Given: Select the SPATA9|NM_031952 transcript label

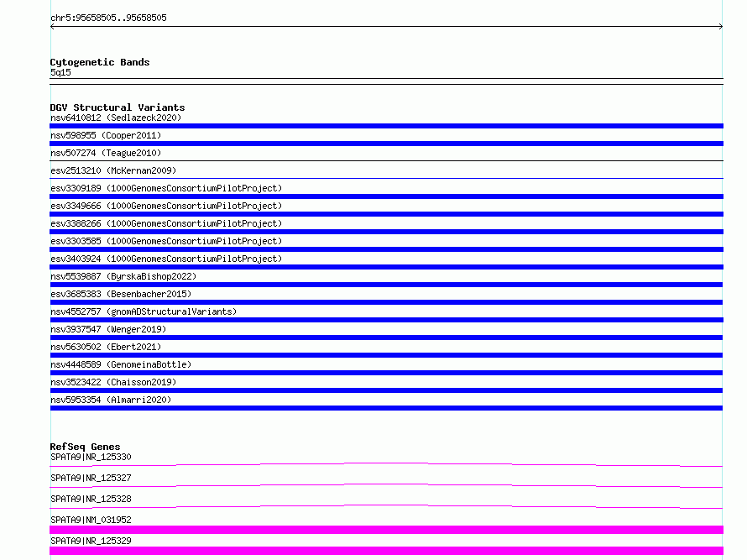Looking at the screenshot, I should pyautogui.click(x=91, y=520).
